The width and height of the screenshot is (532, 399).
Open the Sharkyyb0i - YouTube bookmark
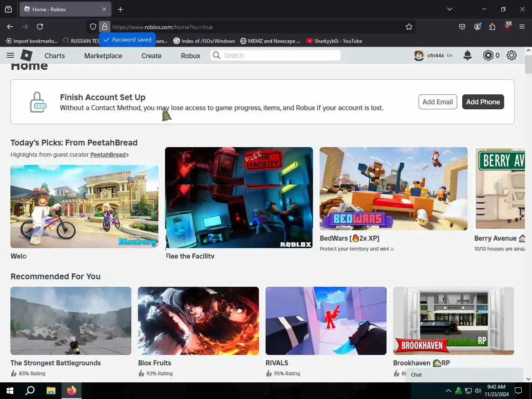pos(334,41)
